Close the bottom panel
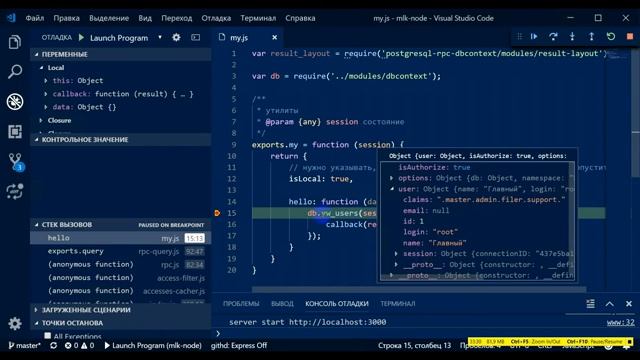Screen dimensions: 640x360 pos(629,304)
